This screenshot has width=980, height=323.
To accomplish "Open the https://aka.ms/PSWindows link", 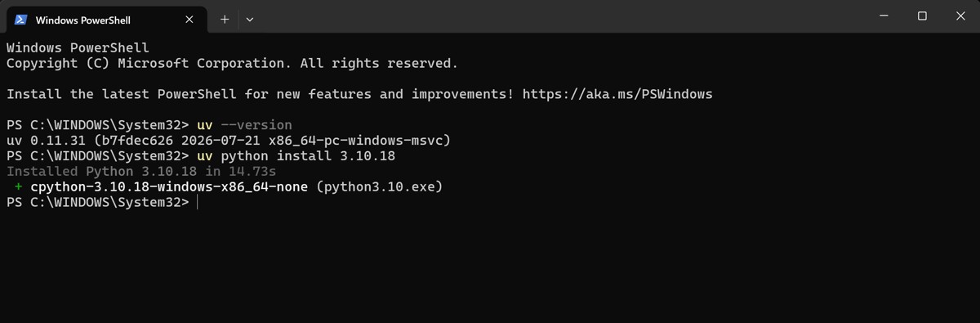I will point(617,94).
